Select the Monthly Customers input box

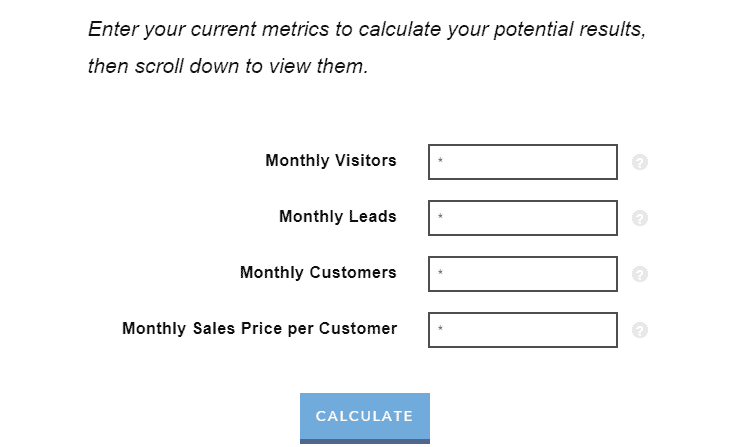pos(523,274)
